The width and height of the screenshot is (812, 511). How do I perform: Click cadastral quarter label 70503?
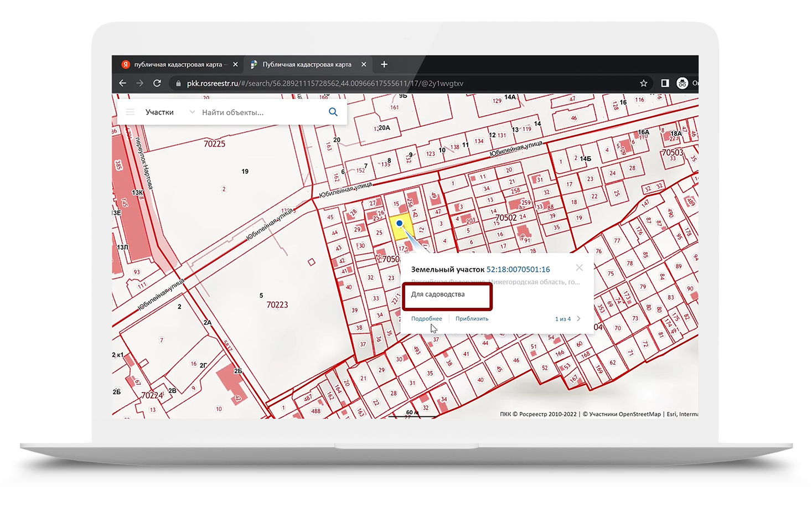coord(673,153)
